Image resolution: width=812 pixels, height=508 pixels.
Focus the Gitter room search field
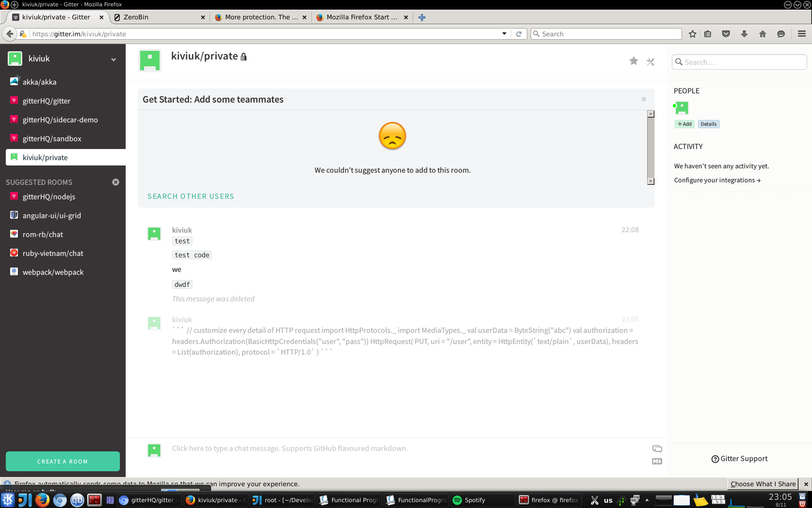pos(739,62)
